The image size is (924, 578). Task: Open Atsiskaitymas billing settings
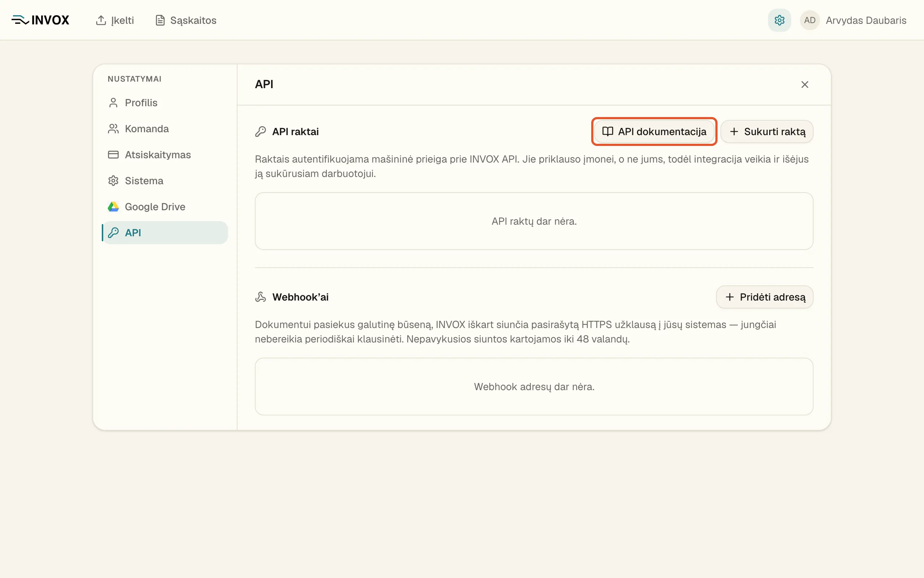(165, 155)
